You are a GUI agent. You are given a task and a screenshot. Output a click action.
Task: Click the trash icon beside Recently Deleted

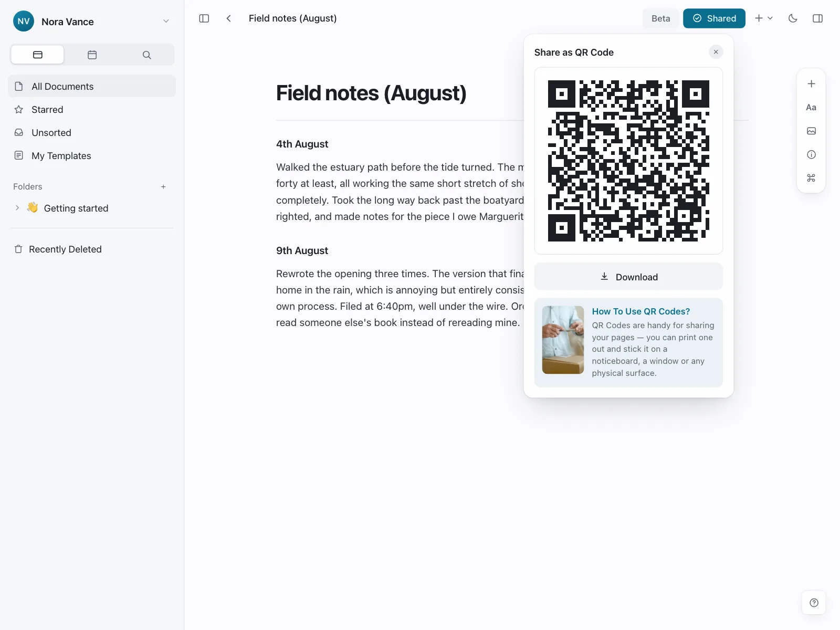[18, 249]
